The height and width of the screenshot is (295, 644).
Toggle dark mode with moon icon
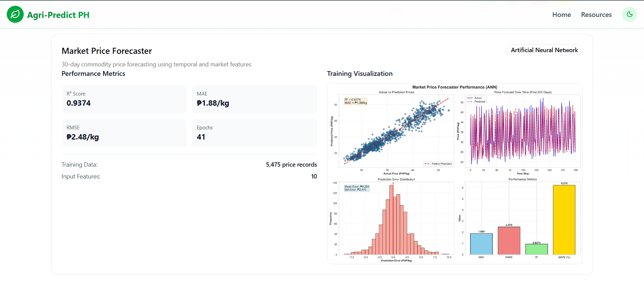pos(629,15)
